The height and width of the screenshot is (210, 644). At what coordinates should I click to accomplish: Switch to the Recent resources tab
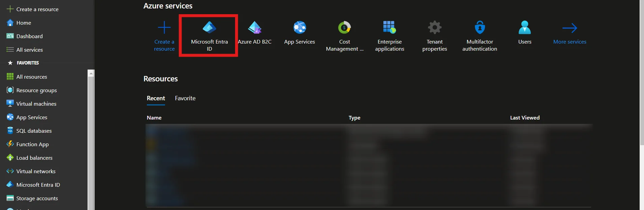pos(156,98)
